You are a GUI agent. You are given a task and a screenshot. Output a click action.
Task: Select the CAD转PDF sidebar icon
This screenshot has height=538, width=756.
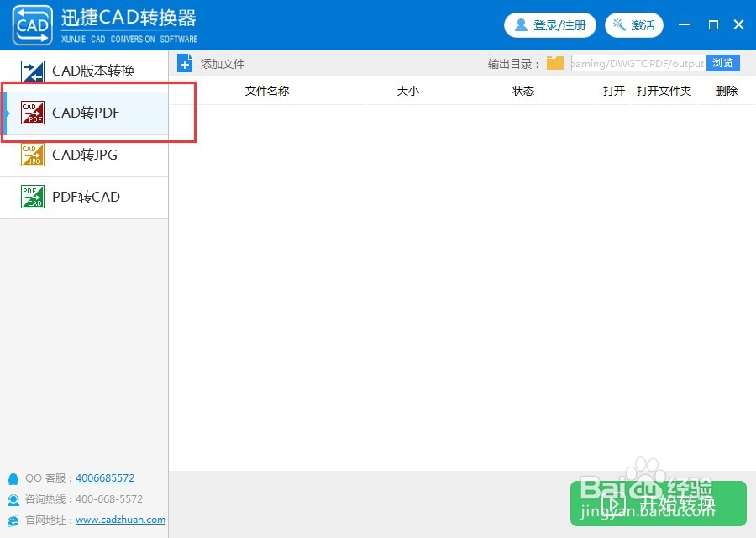(31, 113)
